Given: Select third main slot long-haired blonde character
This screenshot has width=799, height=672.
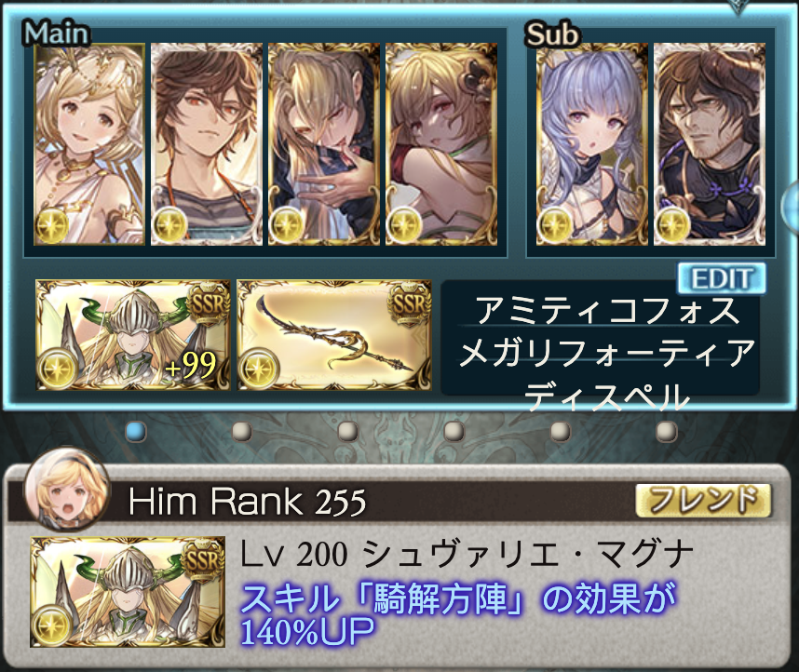Looking at the screenshot, I should click(x=324, y=144).
